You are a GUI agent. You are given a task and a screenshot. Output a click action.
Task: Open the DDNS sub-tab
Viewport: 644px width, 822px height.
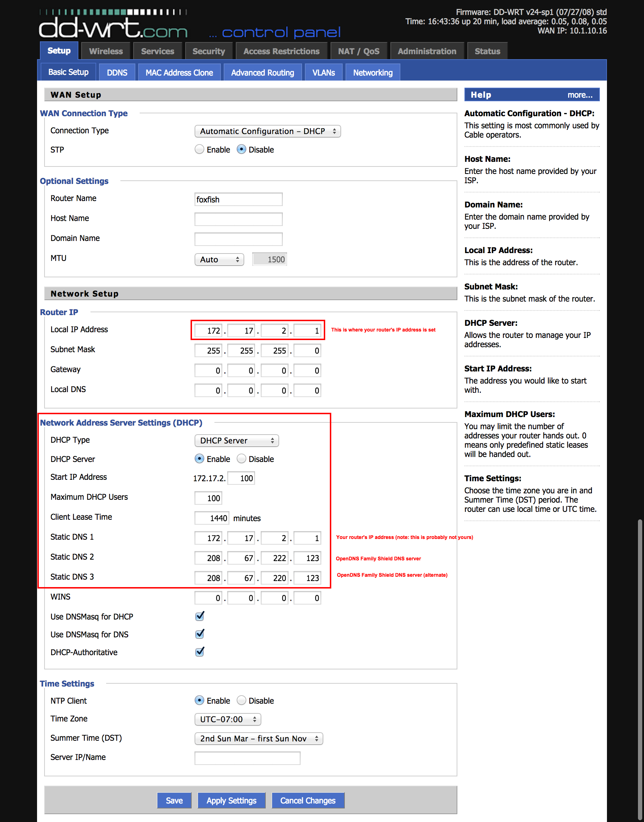[x=117, y=72]
